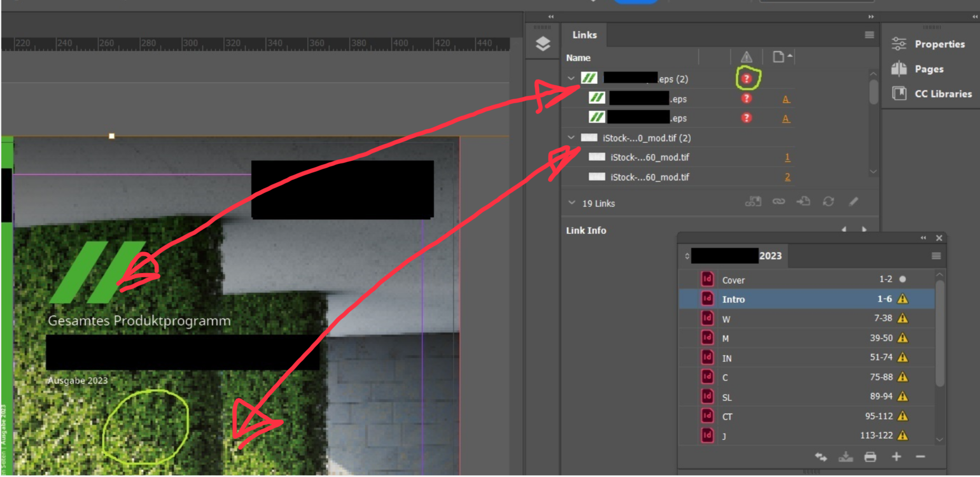Collapse the 19 Links summary section
This screenshot has width=980, height=477.
point(570,203)
